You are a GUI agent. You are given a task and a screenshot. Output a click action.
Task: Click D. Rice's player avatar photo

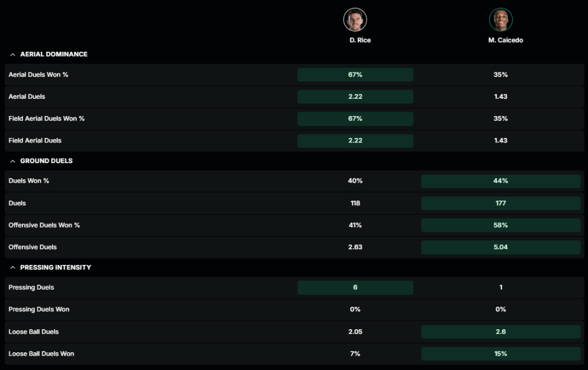355,20
